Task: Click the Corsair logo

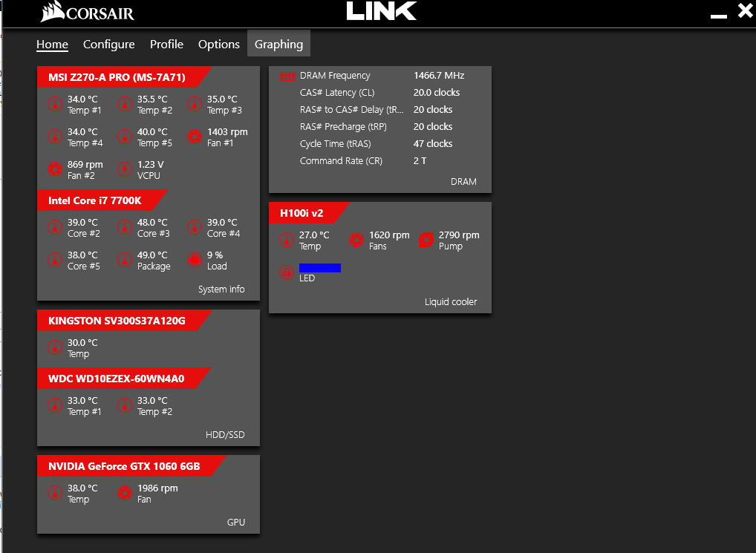Action: [88, 12]
